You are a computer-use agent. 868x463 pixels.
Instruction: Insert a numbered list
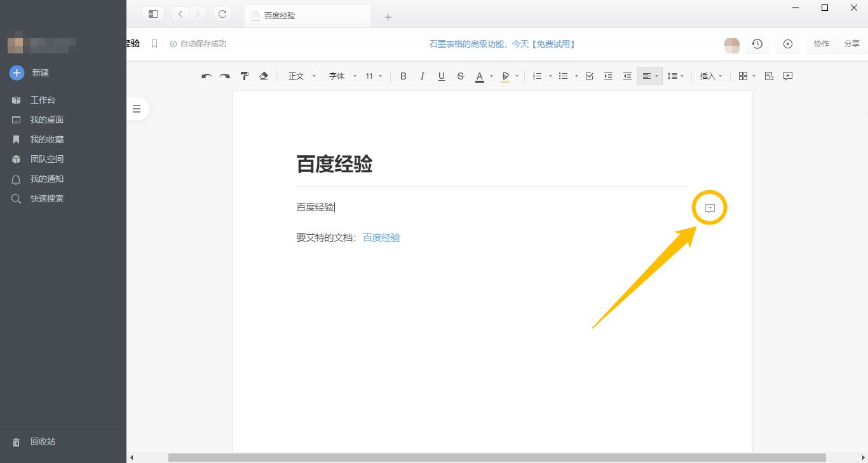click(x=537, y=76)
